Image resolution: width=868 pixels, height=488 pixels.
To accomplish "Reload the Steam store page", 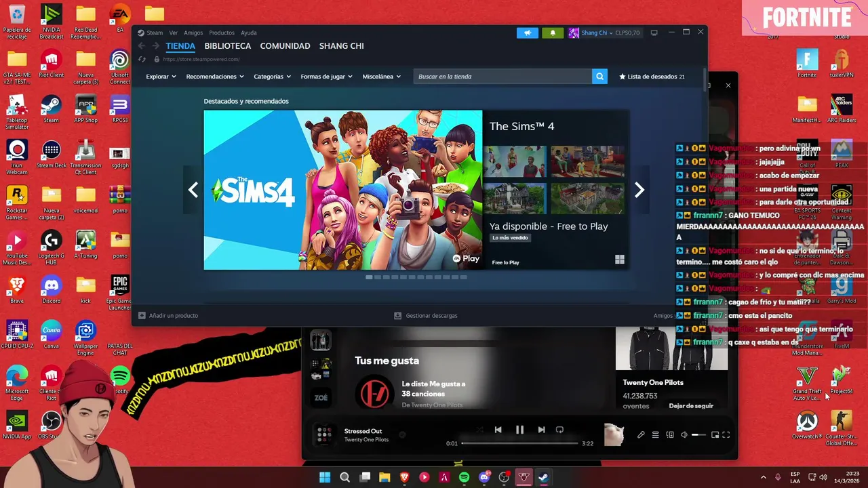I will click(x=142, y=59).
